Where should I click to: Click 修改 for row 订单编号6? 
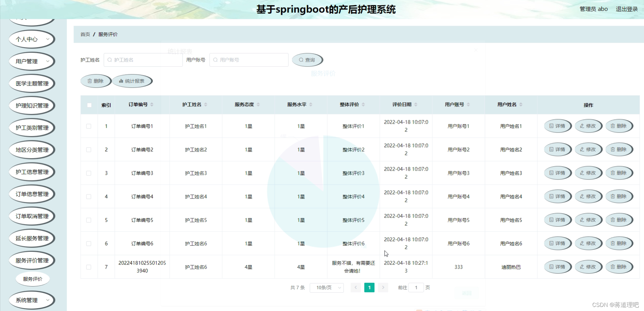(588, 243)
